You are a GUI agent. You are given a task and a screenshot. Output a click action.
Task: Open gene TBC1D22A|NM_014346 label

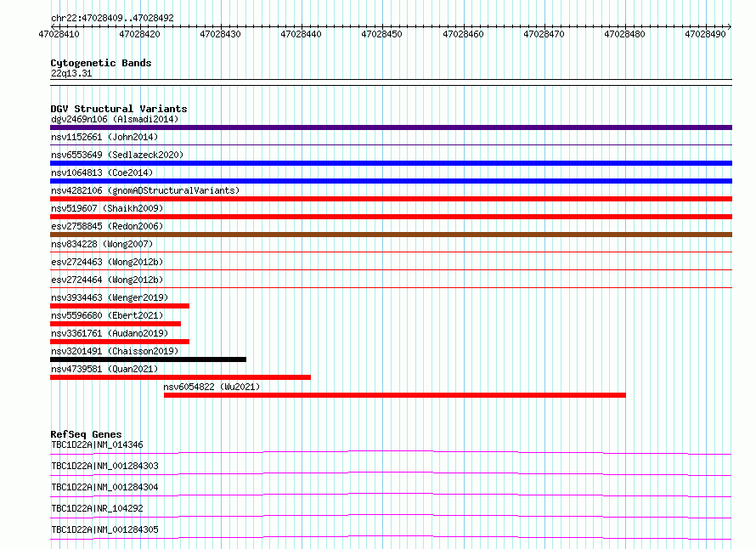97,444
